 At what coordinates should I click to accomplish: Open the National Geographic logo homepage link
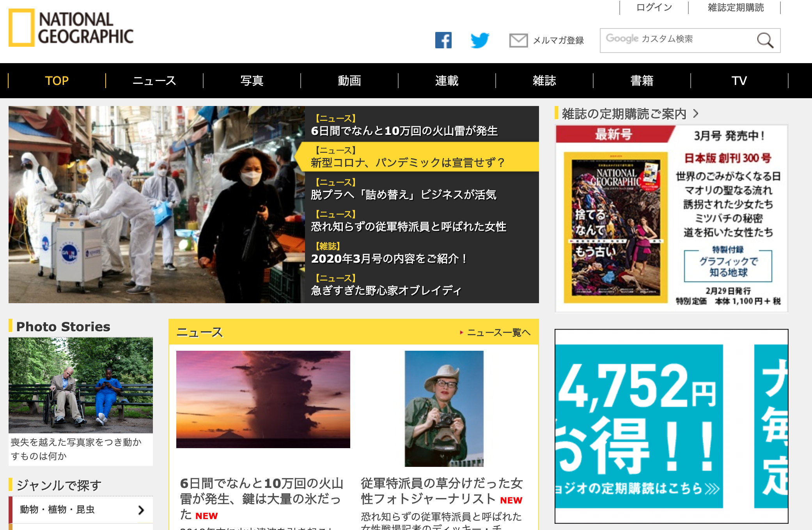tap(71, 28)
